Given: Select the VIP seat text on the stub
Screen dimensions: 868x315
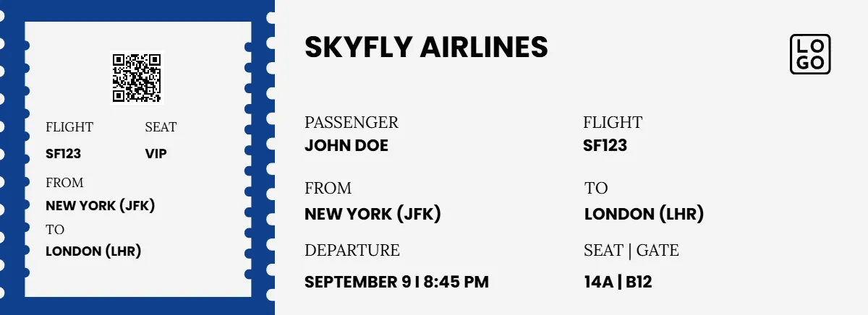Looking at the screenshot, I should 156,154.
